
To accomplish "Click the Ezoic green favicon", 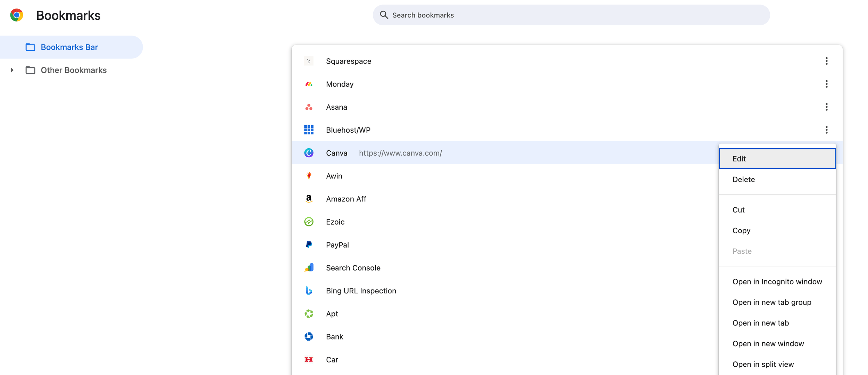I will coord(309,222).
